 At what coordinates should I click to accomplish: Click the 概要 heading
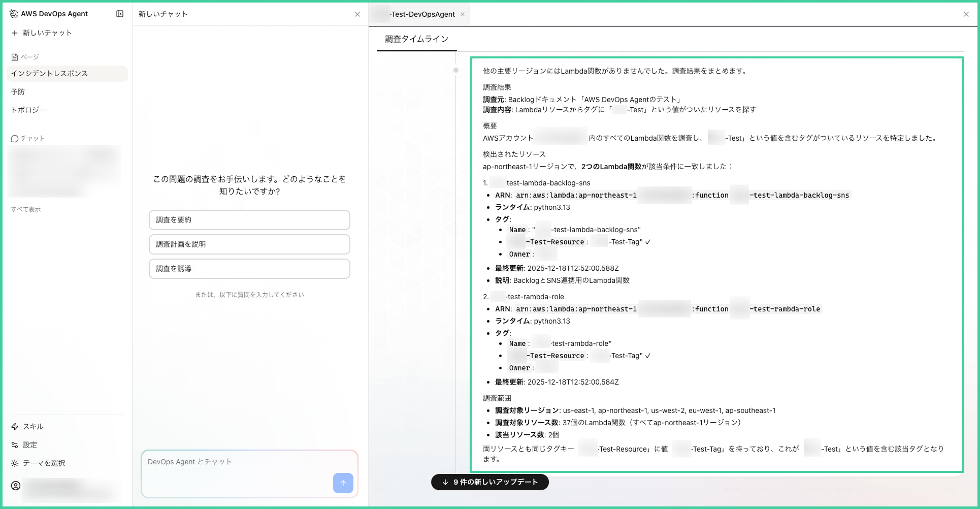click(x=490, y=126)
